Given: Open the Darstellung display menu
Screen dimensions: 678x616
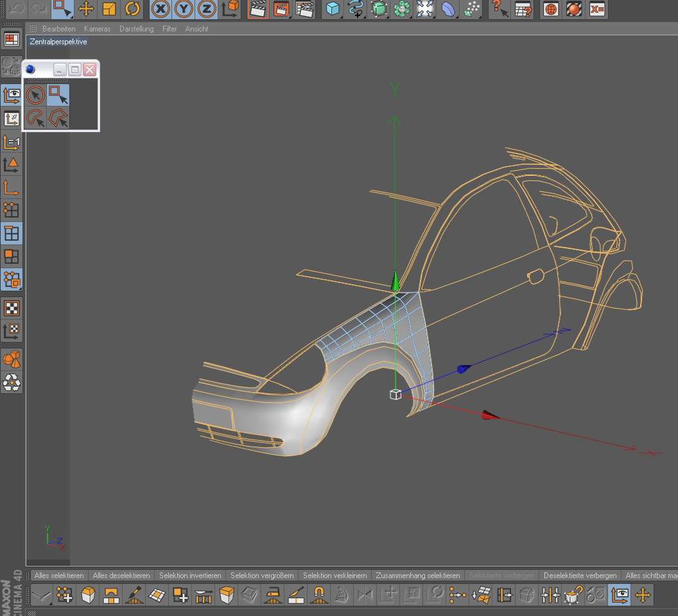Looking at the screenshot, I should pos(136,29).
